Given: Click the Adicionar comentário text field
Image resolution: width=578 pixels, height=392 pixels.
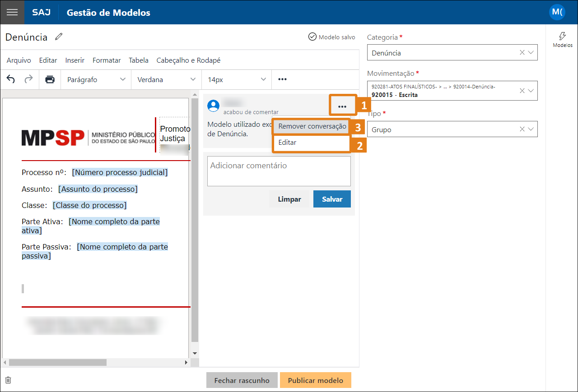Looking at the screenshot, I should 279,171.
